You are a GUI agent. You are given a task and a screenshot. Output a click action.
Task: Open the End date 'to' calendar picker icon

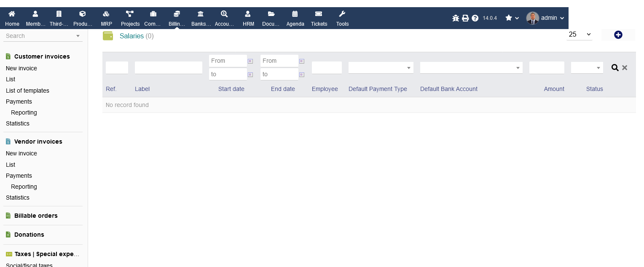click(x=301, y=75)
